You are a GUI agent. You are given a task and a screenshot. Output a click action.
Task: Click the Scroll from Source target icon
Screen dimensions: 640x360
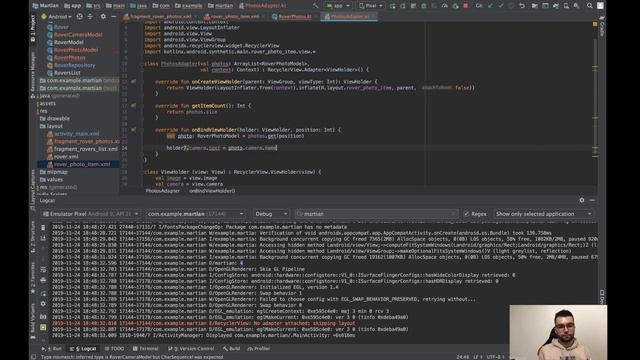[x=80, y=17]
